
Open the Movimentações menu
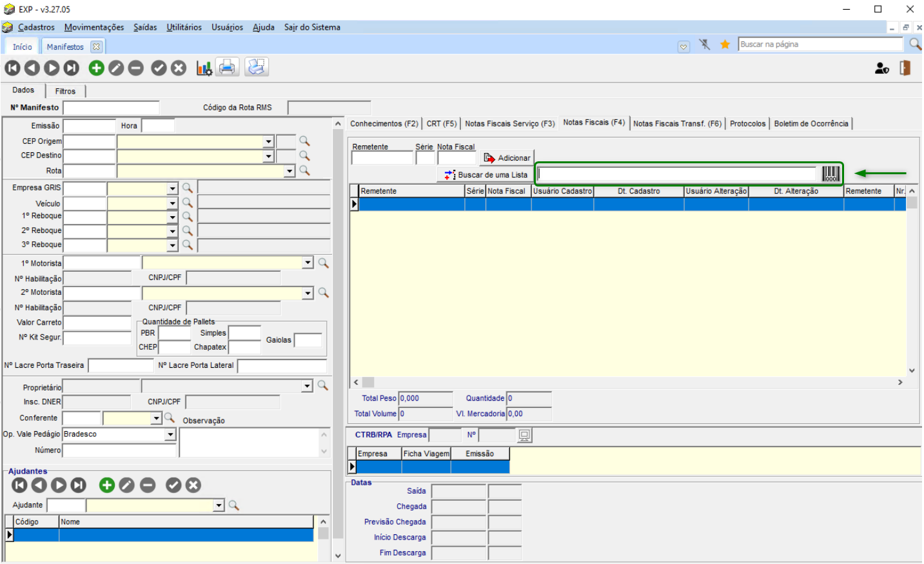point(94,27)
